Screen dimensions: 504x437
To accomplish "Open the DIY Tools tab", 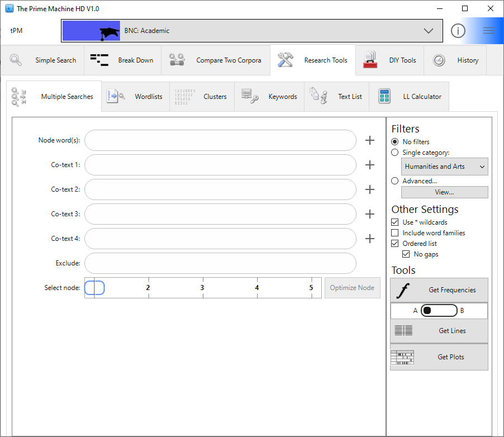I will [x=389, y=60].
